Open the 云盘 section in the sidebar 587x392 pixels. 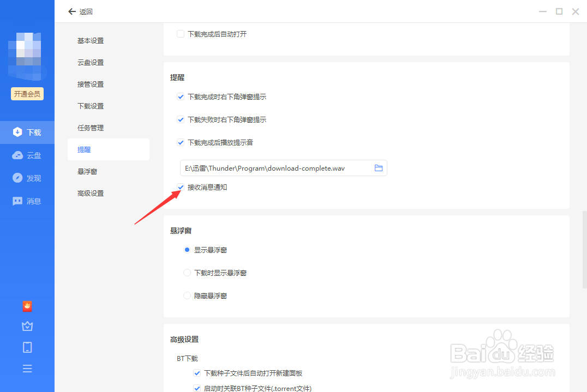(x=27, y=155)
